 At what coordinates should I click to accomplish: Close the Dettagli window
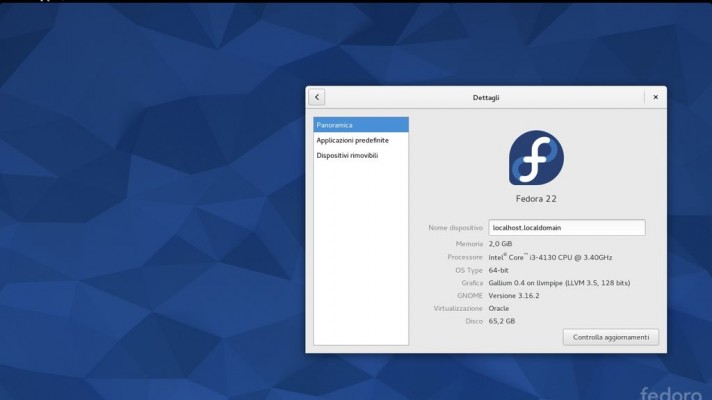(x=655, y=97)
